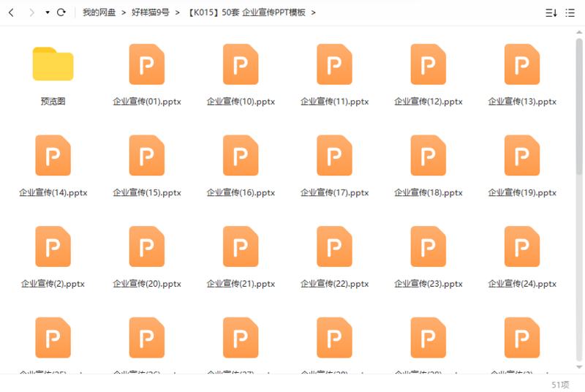Click the 企业宣传(14).pptx file
Screen dimensions: 585x392
[53, 157]
